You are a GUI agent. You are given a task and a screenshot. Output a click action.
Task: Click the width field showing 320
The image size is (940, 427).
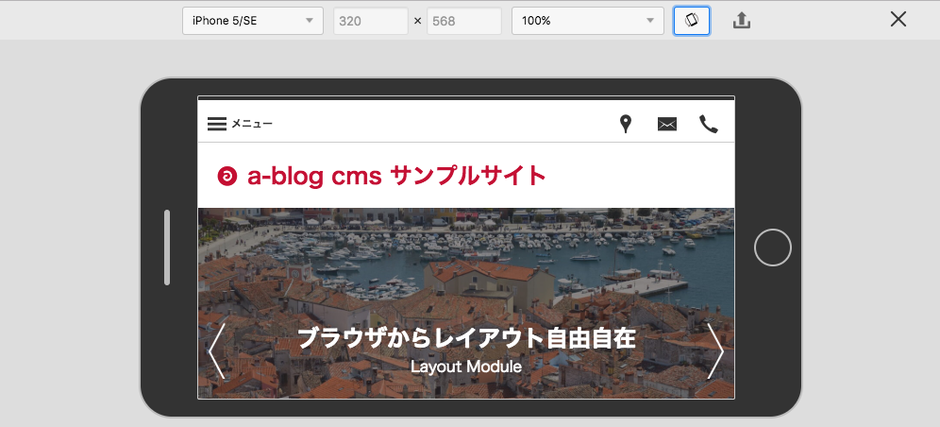click(x=370, y=20)
